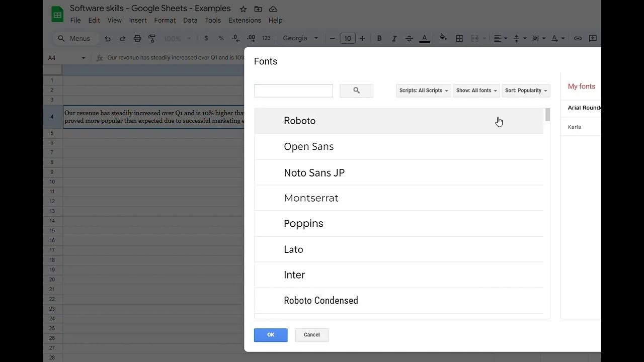Select the Roboto Condensed font
The image size is (644, 362).
(399, 301)
